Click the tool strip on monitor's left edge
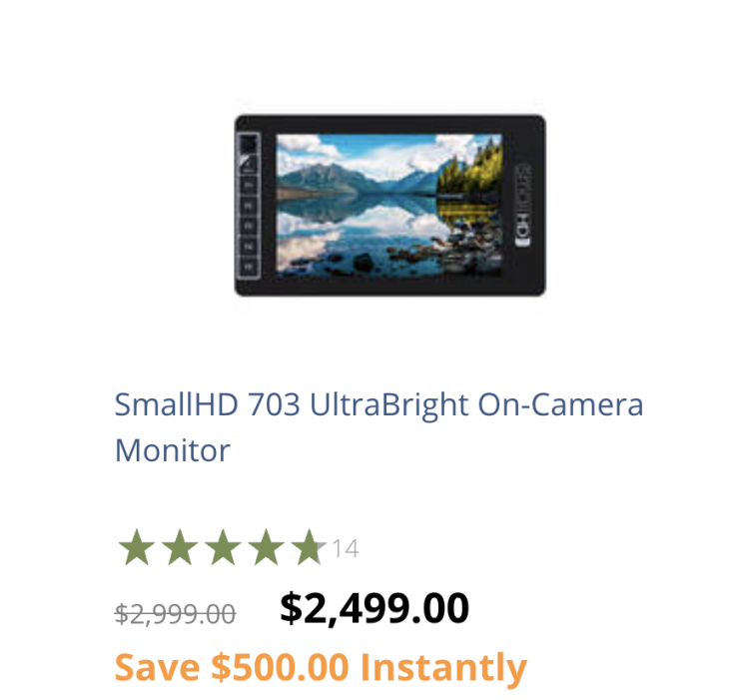739x700 pixels. click(x=249, y=206)
